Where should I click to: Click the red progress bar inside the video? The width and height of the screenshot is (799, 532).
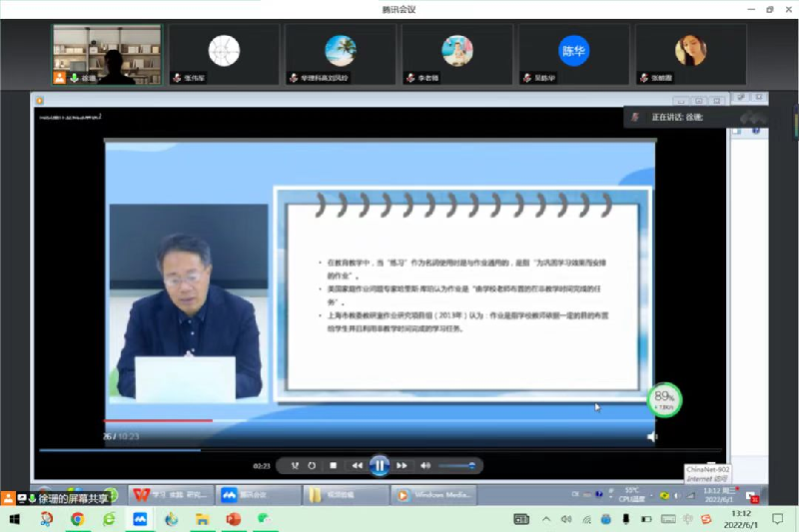click(x=380, y=420)
